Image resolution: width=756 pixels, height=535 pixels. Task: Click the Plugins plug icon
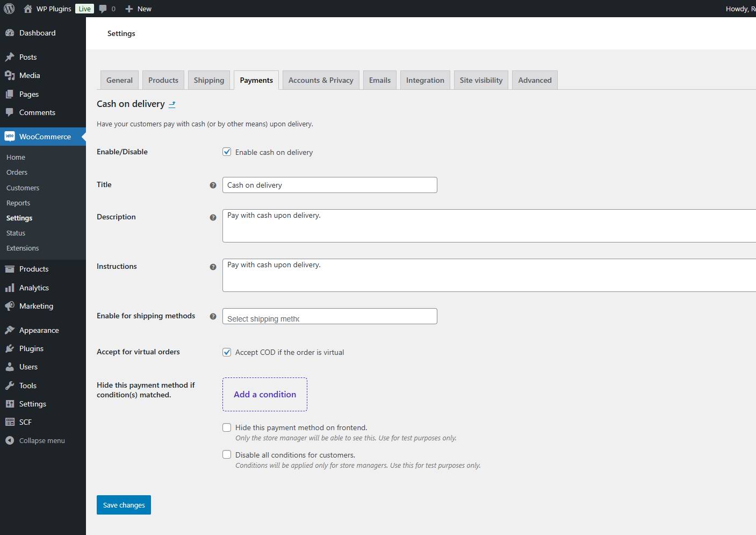pos(10,348)
